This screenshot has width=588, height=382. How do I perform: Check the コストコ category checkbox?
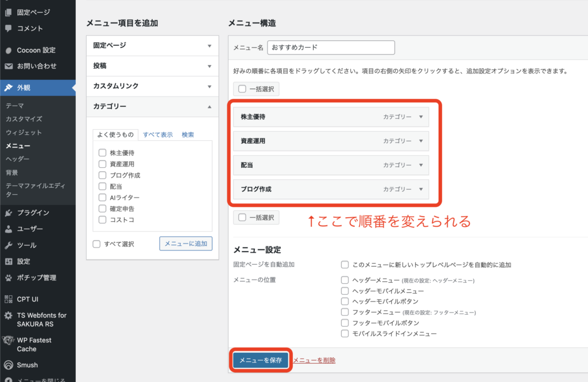coord(102,219)
